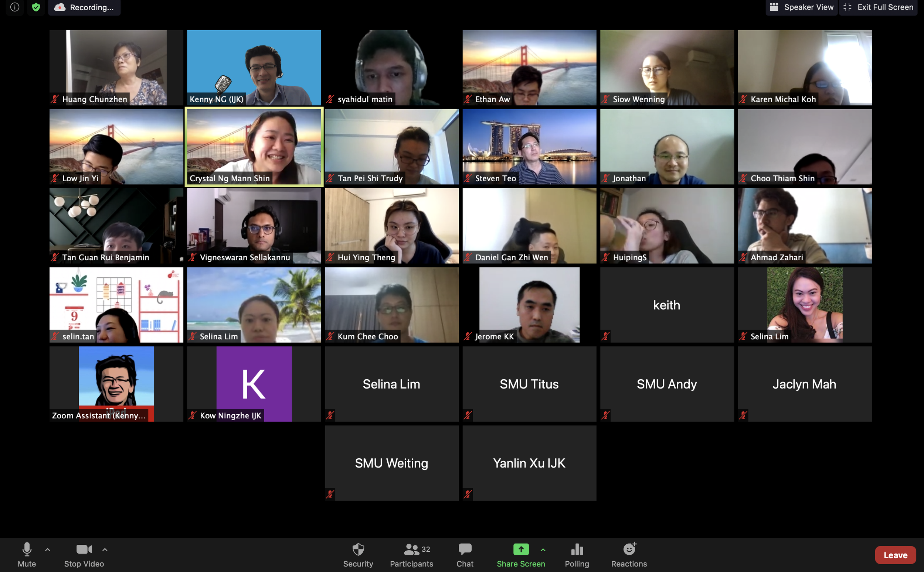Click the green Share Screen icon
This screenshot has width=924, height=572.
(520, 549)
